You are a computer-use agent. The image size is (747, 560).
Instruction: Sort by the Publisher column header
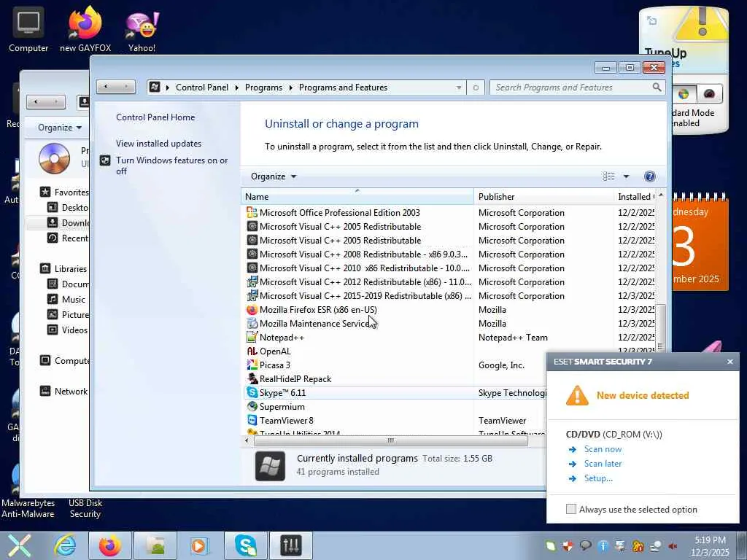pos(543,196)
